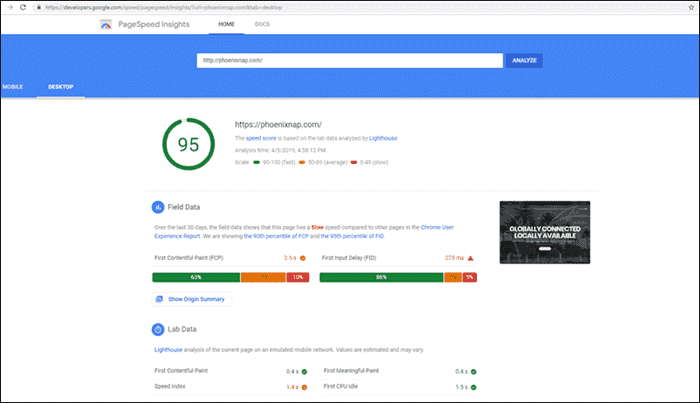Open the Chrome User Experience Report link
This screenshot has width=700, height=403.
pos(304,232)
